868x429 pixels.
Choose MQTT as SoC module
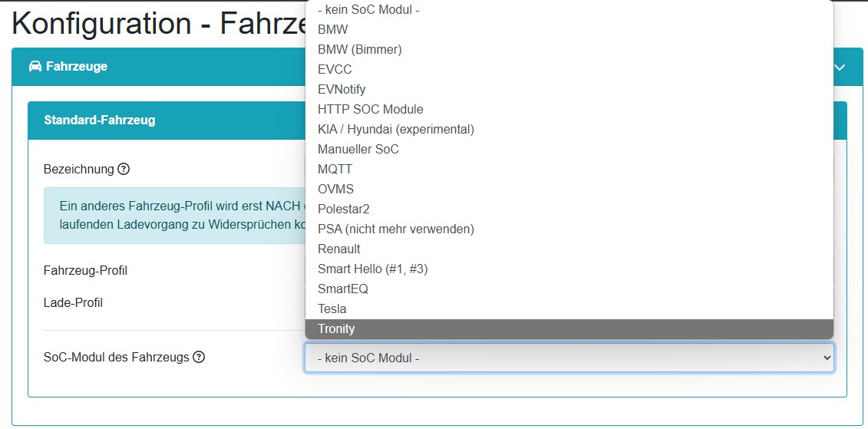[335, 169]
